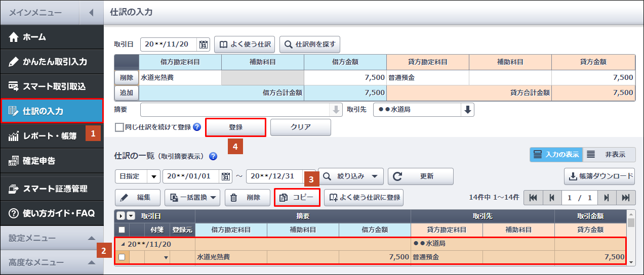This screenshot has width=644, height=275.
Task: Select 非表示 toggle
Action: pyautogui.click(x=609, y=155)
